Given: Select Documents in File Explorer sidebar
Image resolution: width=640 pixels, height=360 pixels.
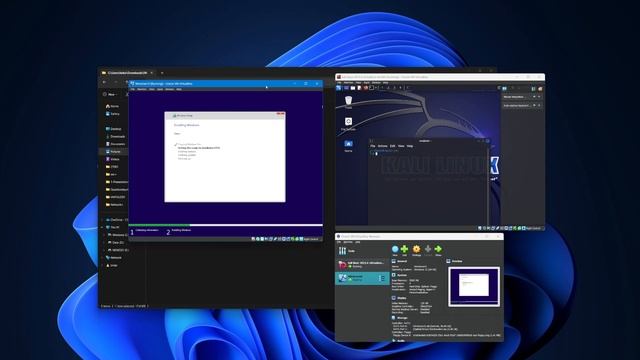Looking at the screenshot, I should (x=116, y=144).
